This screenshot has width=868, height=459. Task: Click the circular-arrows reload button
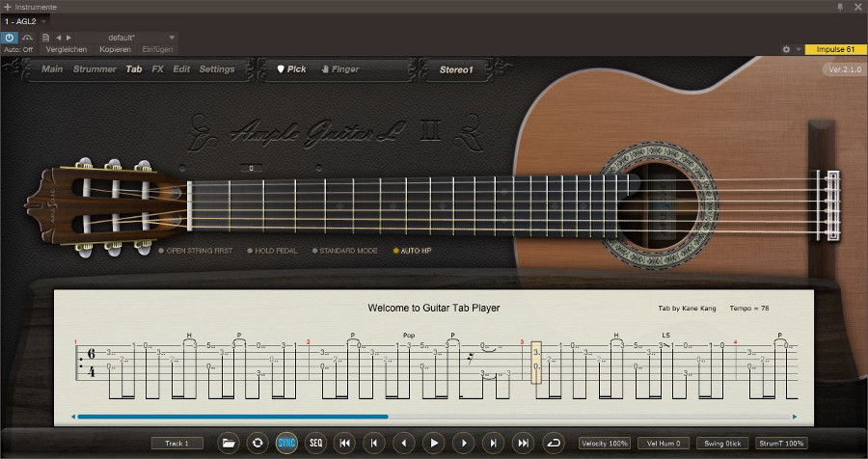tap(258, 443)
